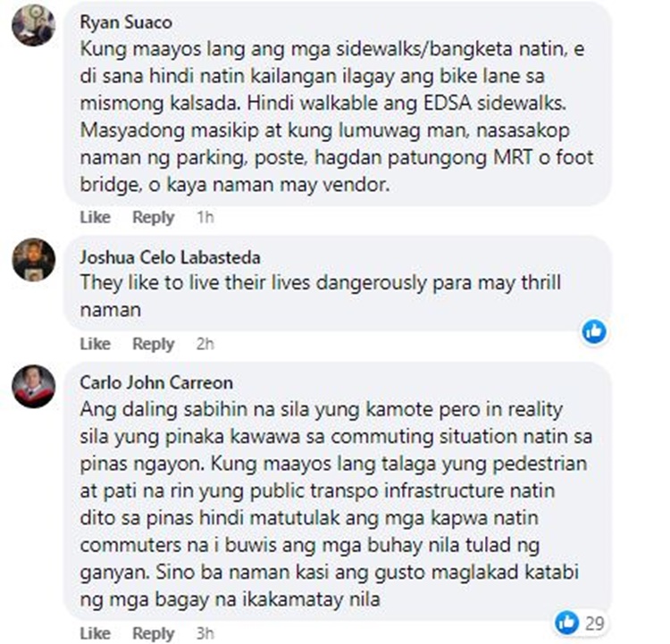The width and height of the screenshot is (670, 644).
Task: Open Joshua Celo Labasteda's profile picture
Action: click(33, 259)
